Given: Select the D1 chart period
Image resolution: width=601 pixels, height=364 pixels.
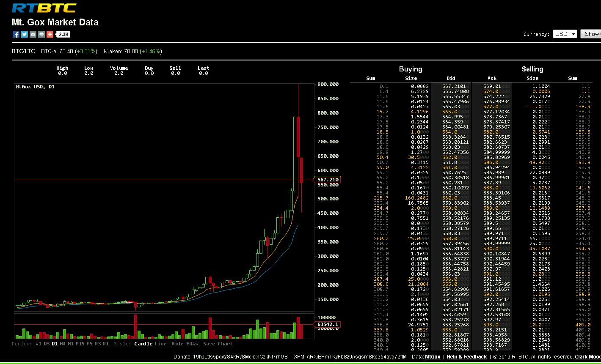Looking at the screenshot, I should coord(55,344).
